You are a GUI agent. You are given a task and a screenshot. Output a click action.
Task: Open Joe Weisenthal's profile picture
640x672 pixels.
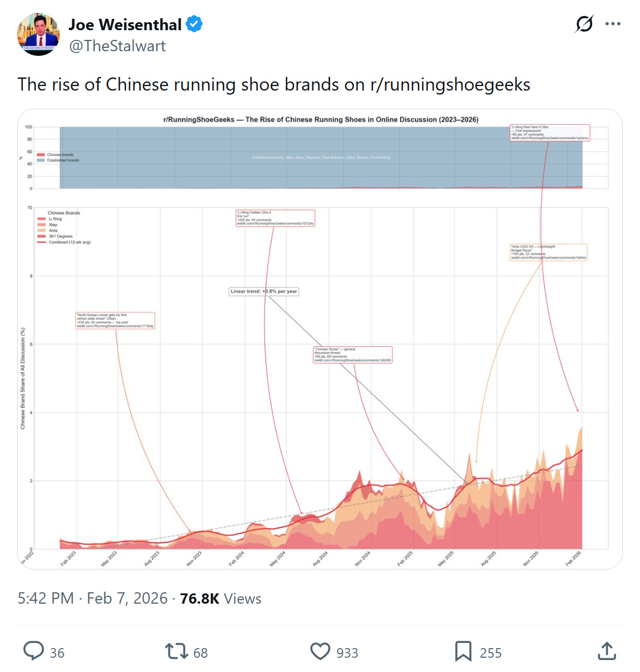click(x=39, y=34)
